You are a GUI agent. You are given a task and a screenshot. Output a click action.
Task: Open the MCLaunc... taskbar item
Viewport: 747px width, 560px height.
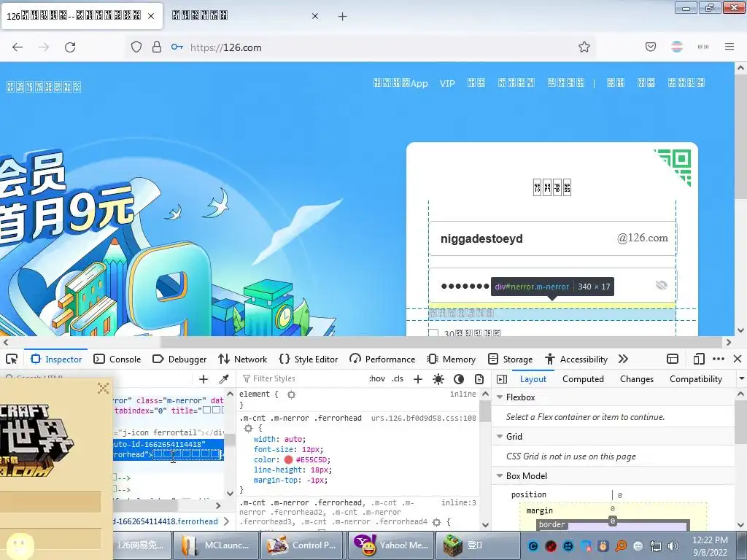tap(216, 545)
